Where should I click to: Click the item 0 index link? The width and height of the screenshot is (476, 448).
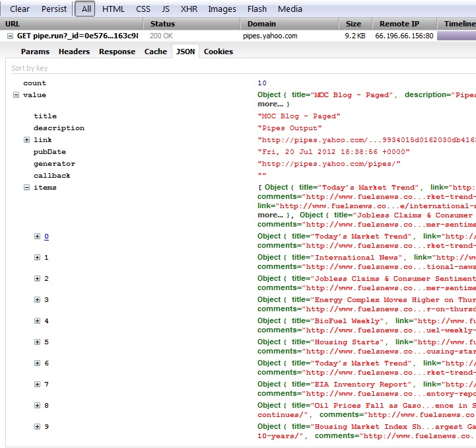[46, 237]
